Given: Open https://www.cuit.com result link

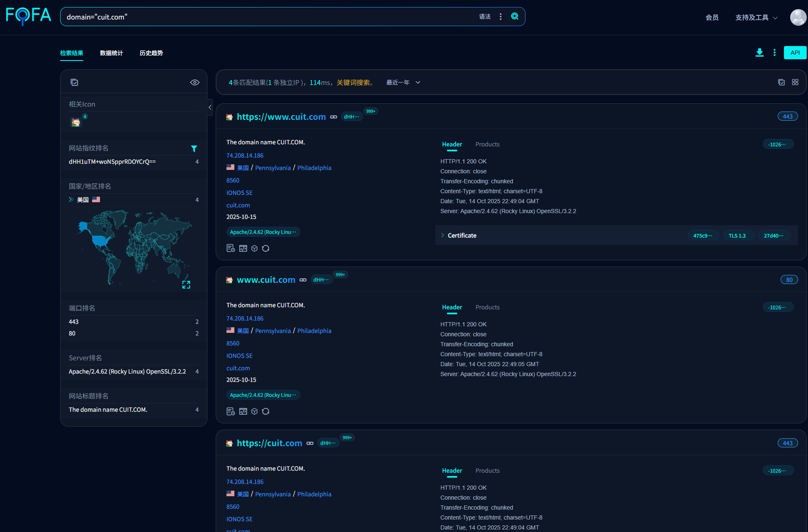Looking at the screenshot, I should point(281,117).
